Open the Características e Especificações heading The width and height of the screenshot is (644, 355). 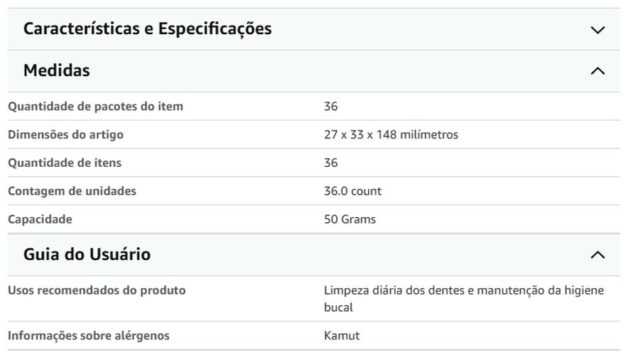(148, 29)
